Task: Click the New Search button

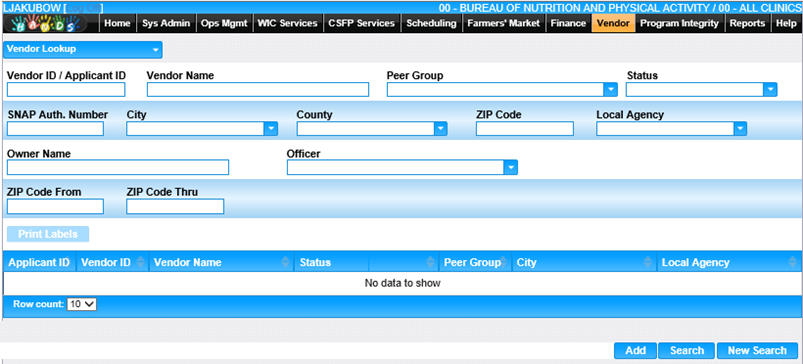Action: point(757,351)
